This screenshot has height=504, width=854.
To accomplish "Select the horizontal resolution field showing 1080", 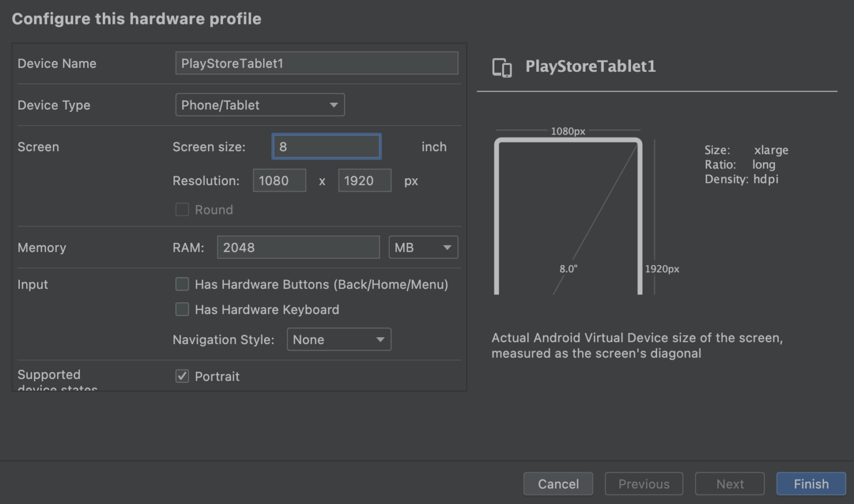I will point(279,180).
